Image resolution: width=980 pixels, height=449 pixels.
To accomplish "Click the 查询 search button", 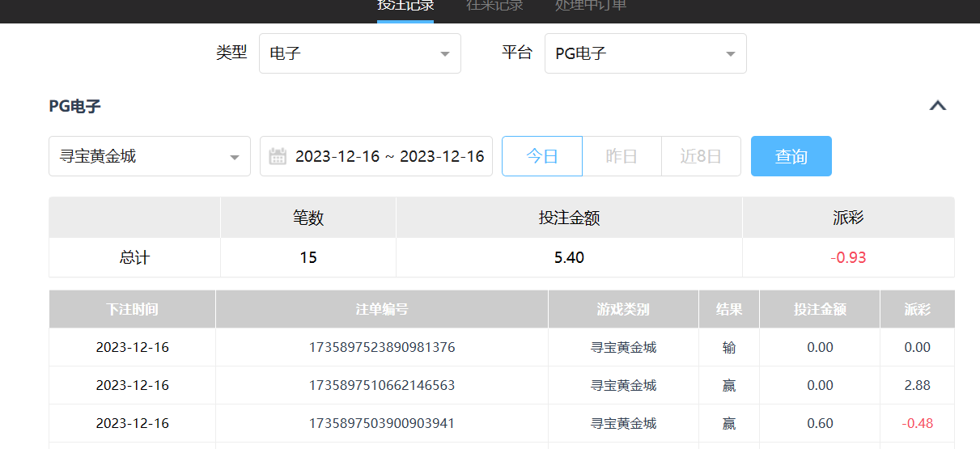I will 791,156.
